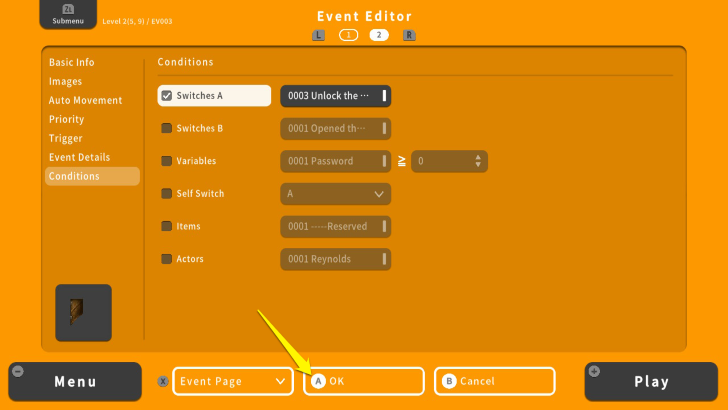Screen dimensions: 728x410
Task: Open the ZL Submenu button
Action: 68,14
